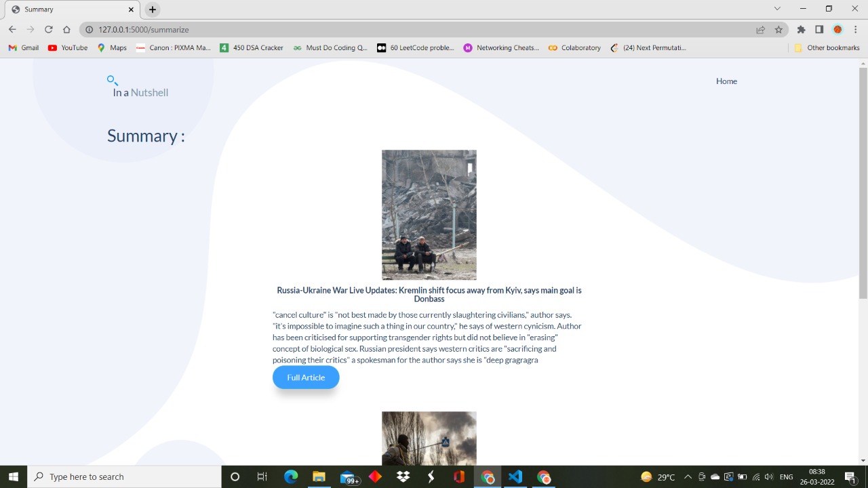
Task: Open the 60 LeetCode problems bookmark
Action: [416, 47]
